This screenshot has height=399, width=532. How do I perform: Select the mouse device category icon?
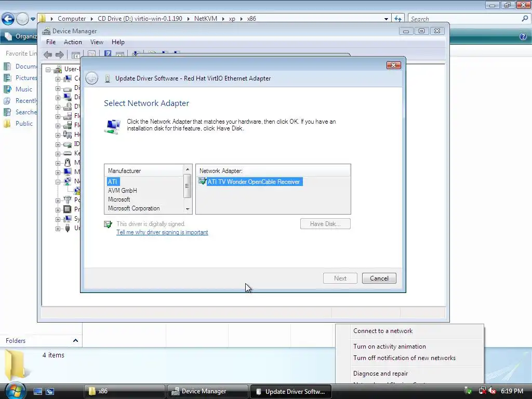[68, 163]
